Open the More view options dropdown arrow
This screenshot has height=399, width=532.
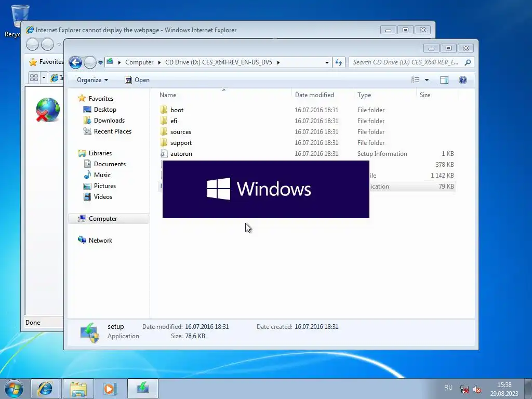[427, 80]
